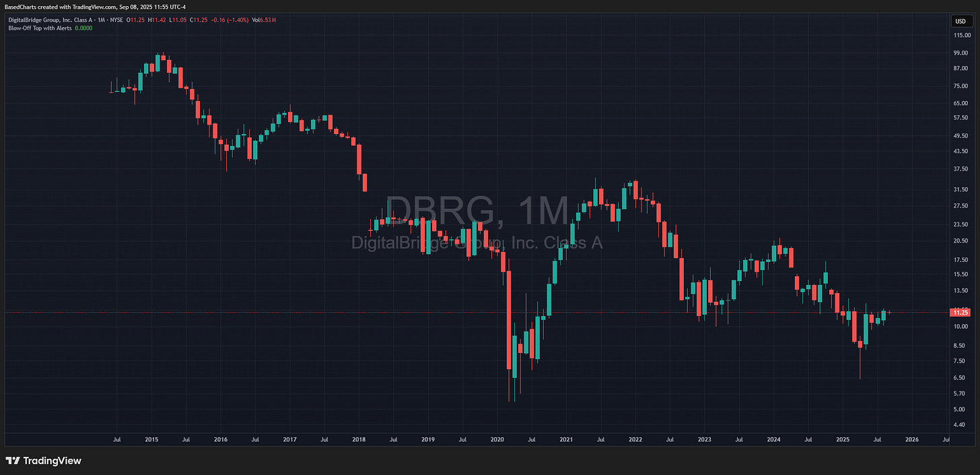The height and width of the screenshot is (475, 980).
Task: Click the 31.50 price axis label
Action: (961, 189)
